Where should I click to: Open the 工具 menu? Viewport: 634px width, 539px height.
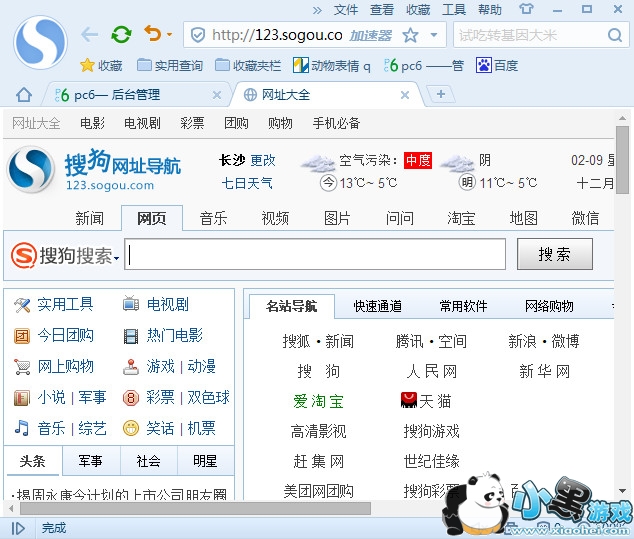coord(454,10)
